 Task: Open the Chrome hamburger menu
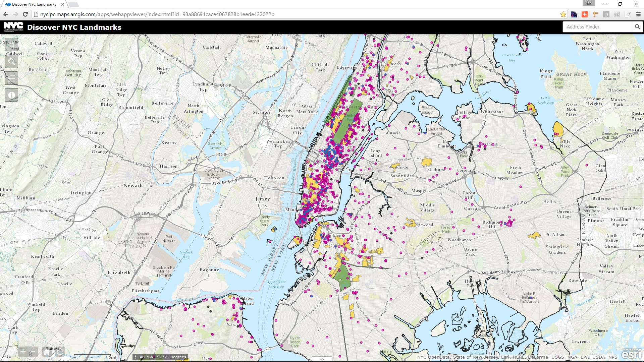pyautogui.click(x=638, y=14)
